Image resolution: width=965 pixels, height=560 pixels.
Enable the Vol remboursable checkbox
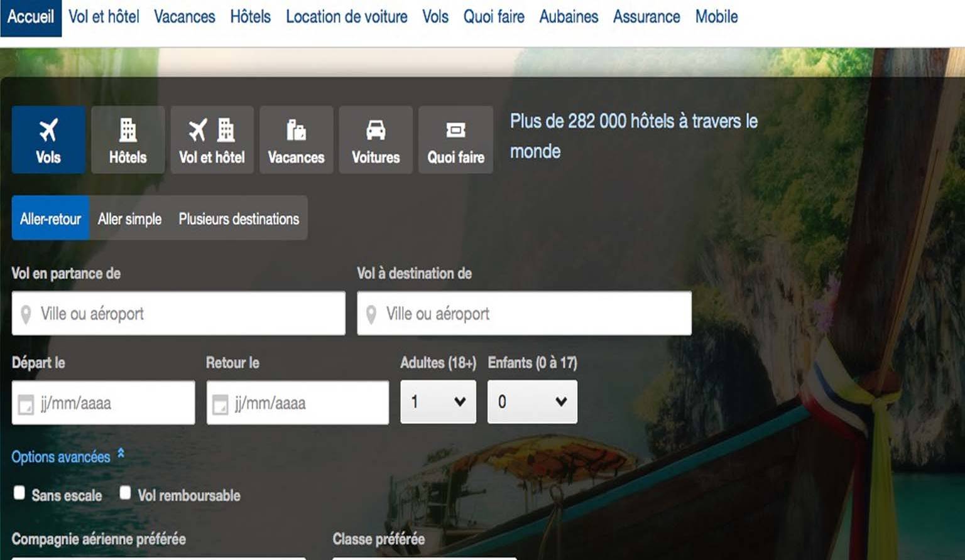coord(125,493)
